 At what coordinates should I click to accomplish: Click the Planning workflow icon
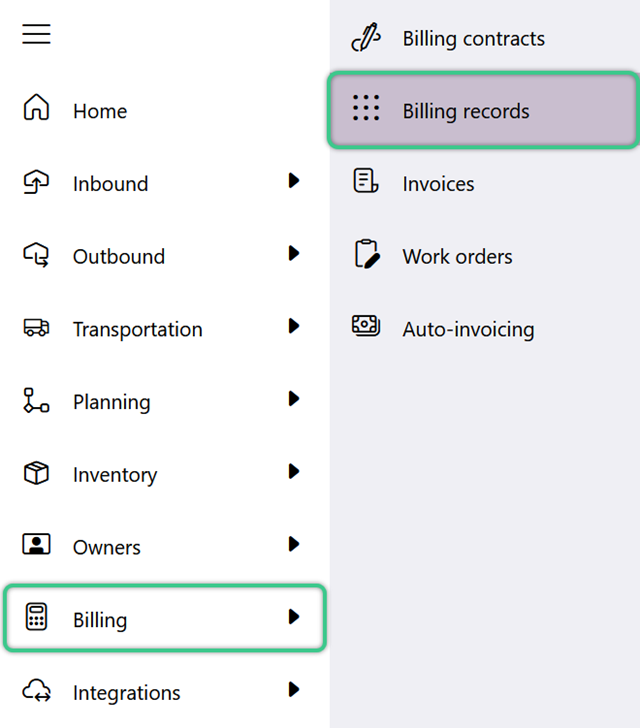36,400
